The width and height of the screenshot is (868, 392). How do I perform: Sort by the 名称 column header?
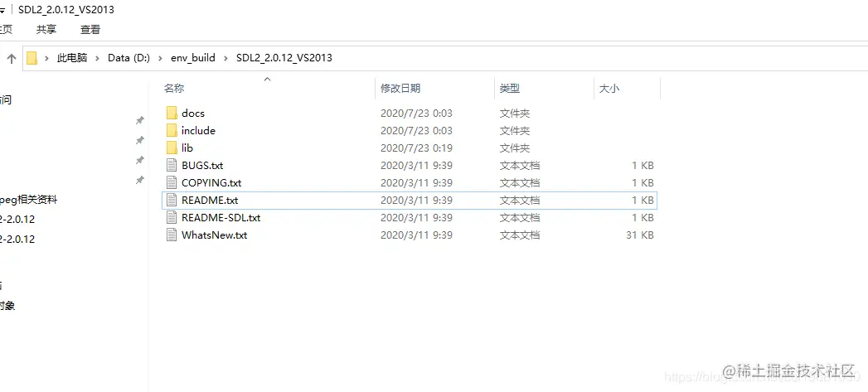pyautogui.click(x=174, y=89)
